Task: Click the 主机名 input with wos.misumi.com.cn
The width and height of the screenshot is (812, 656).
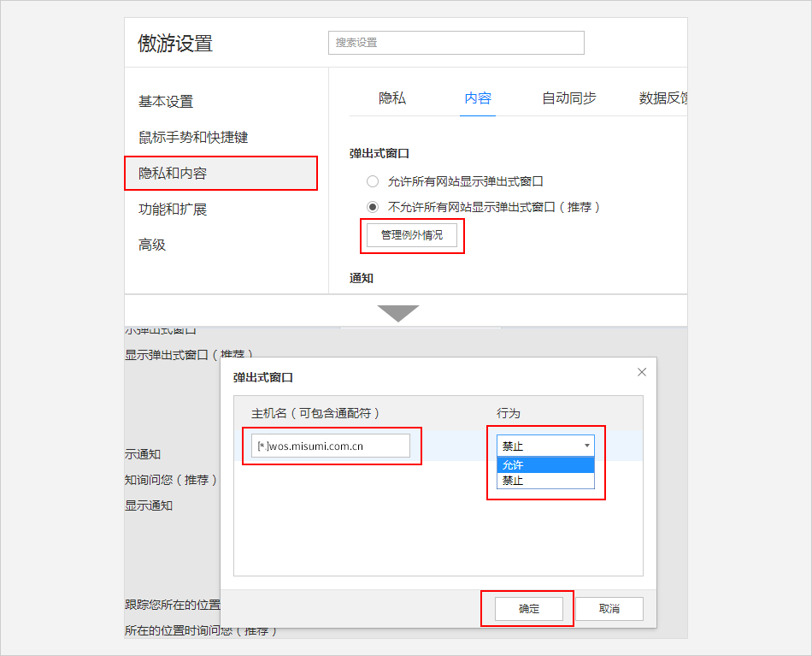Action: (331, 446)
